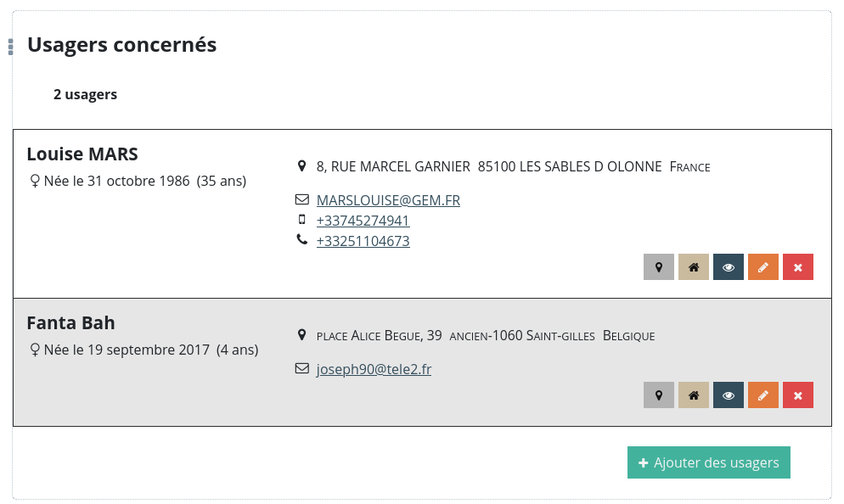Remove Fanta Bah with the red X

pos(798,395)
